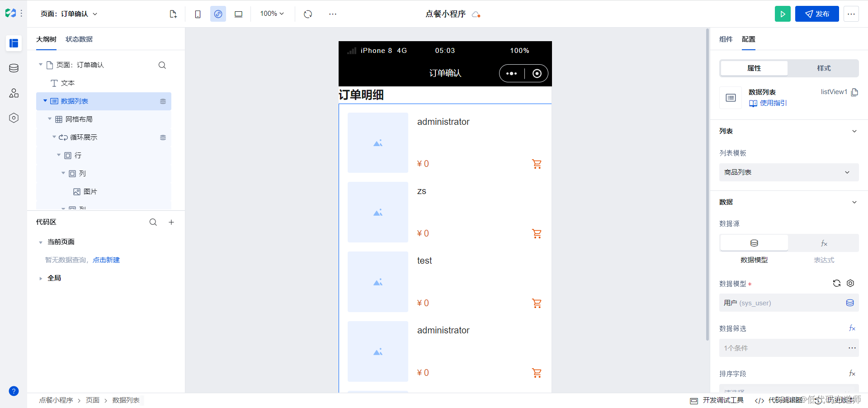Click 页面 in the breadcrumb

coord(93,400)
